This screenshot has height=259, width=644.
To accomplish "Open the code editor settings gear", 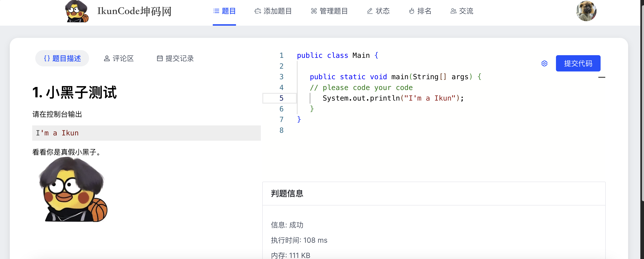I will coord(545,64).
